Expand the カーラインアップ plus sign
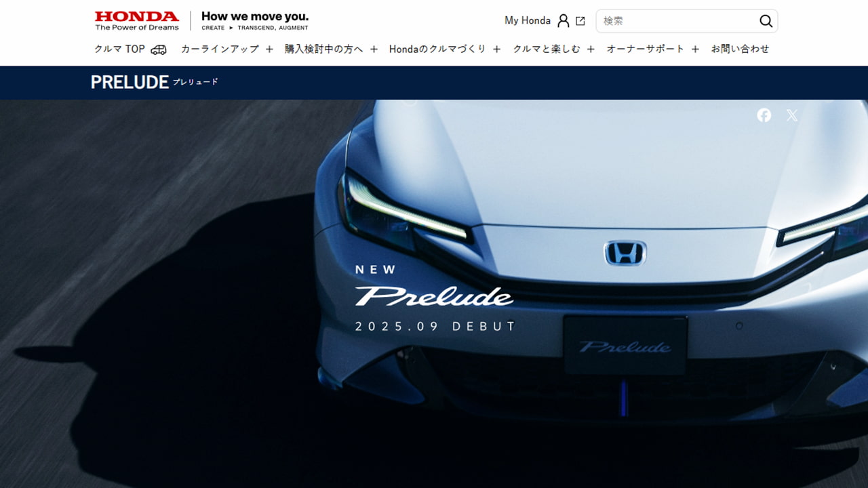 (x=269, y=49)
